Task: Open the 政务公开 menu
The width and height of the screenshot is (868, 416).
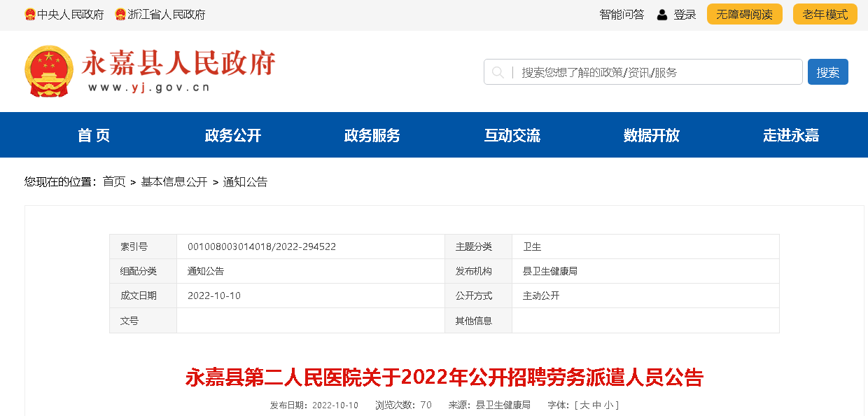Action: pos(233,135)
